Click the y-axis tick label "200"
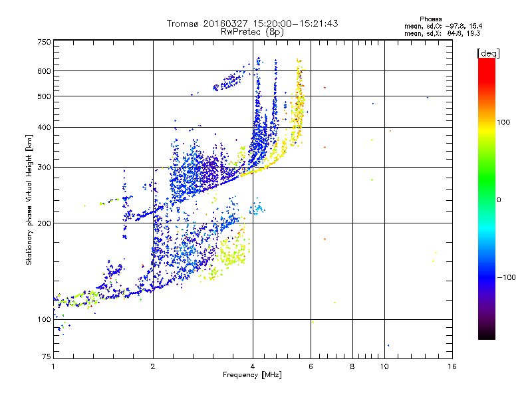This screenshot has width=532, height=399. point(45,223)
